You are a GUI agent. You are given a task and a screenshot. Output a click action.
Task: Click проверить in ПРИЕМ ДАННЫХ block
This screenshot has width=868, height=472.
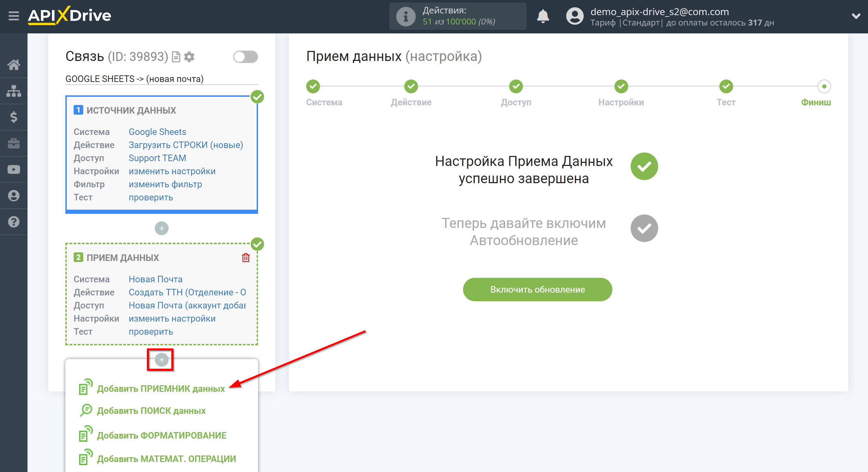151,332
